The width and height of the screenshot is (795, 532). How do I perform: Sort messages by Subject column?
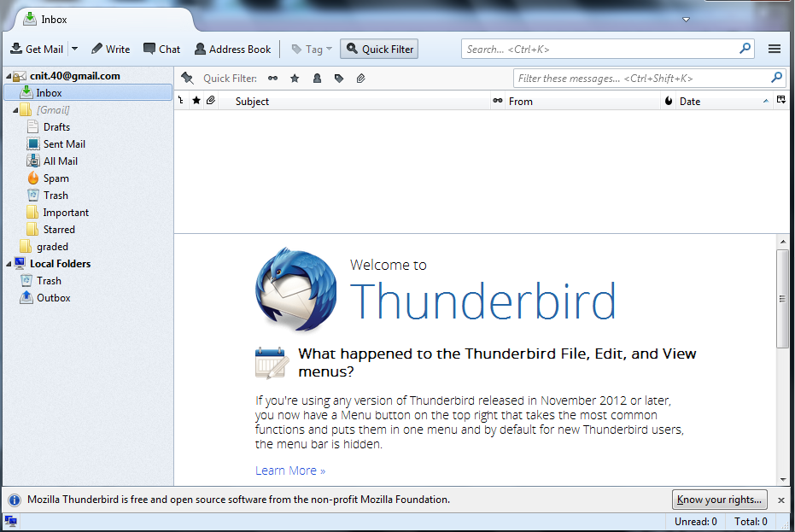coord(354,101)
